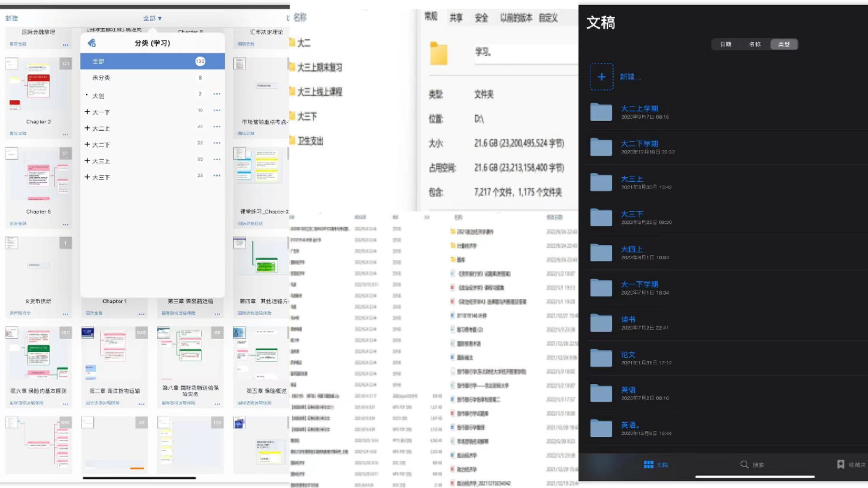The image size is (868, 488).
Task: Open the 大四上 folder
Action: (601, 252)
